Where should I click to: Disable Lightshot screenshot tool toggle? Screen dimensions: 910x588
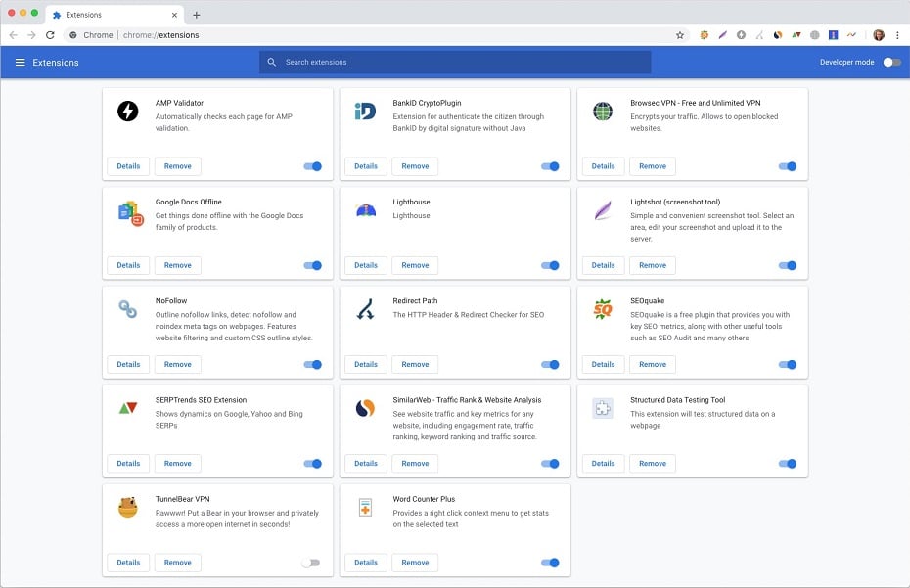point(788,266)
